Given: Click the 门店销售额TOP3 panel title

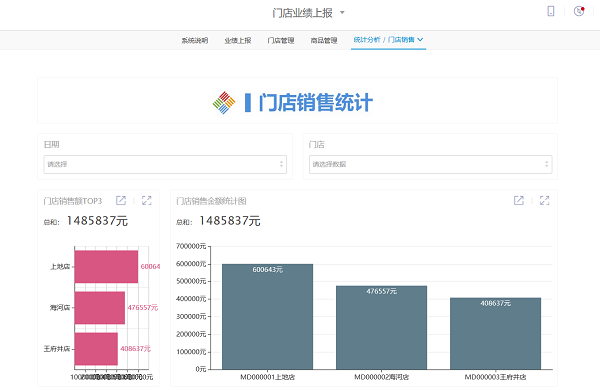Looking at the screenshot, I should tap(73, 201).
